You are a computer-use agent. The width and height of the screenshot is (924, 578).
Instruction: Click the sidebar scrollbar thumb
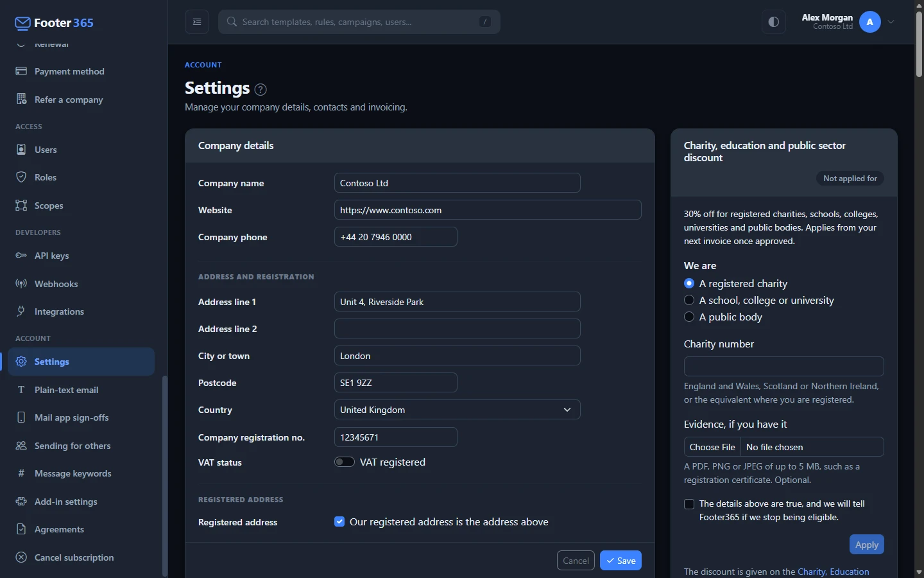tap(165, 475)
